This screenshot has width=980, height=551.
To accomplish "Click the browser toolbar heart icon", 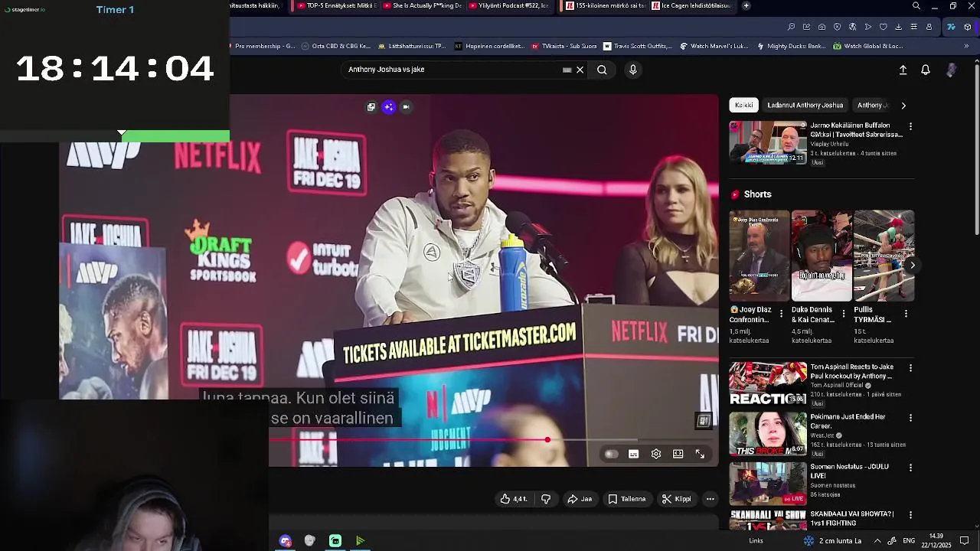I will (883, 27).
